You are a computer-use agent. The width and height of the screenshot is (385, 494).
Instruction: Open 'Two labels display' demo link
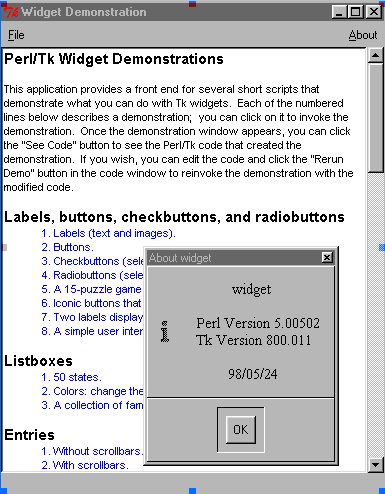point(92,317)
